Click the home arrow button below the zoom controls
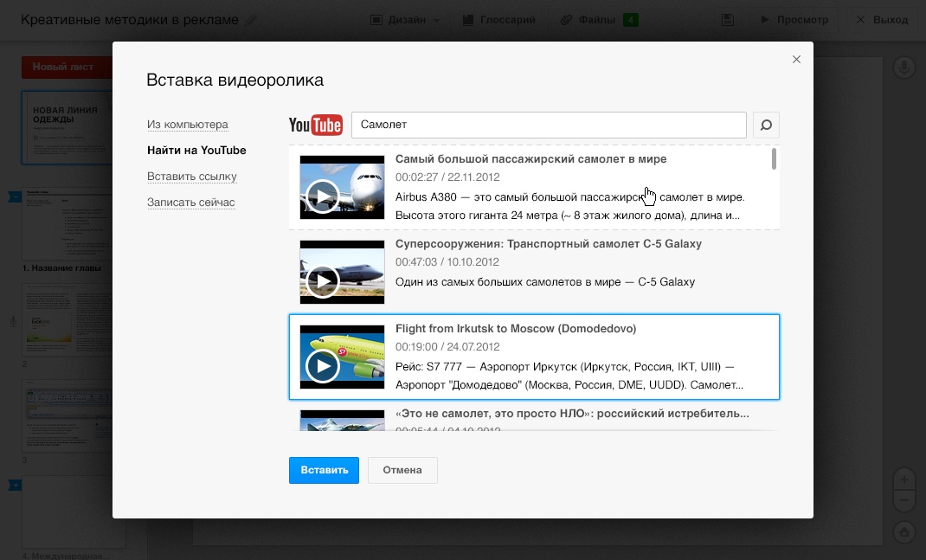 pyautogui.click(x=904, y=532)
